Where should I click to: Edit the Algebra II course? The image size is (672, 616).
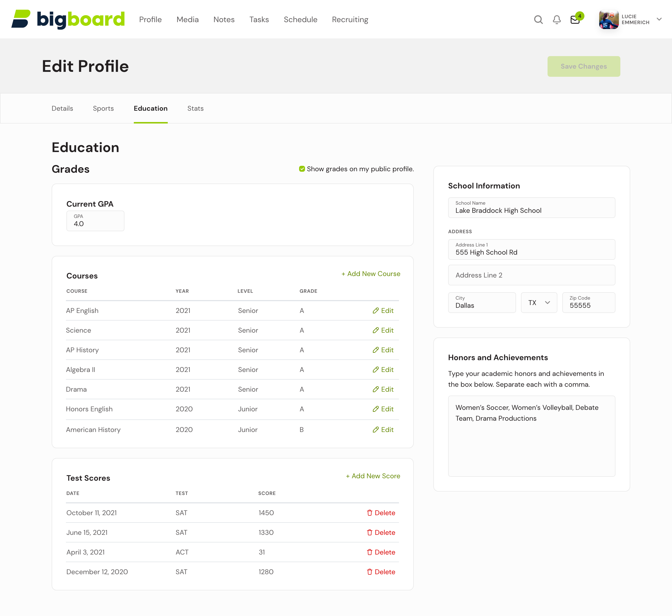(383, 370)
